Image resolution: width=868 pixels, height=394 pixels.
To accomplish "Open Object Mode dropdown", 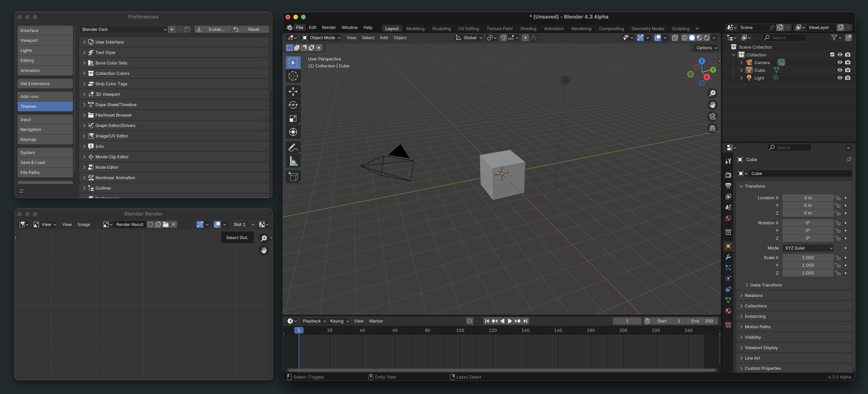I will click(x=321, y=38).
